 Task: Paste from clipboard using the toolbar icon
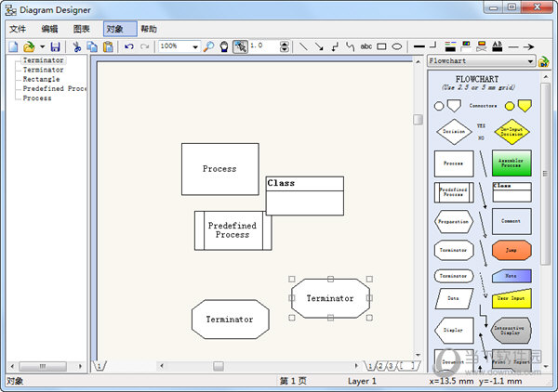point(108,46)
